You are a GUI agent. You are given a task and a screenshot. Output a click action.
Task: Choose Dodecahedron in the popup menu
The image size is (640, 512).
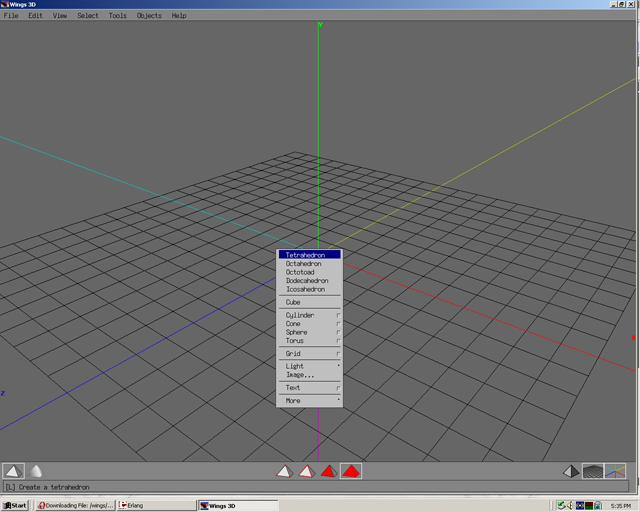click(x=309, y=280)
